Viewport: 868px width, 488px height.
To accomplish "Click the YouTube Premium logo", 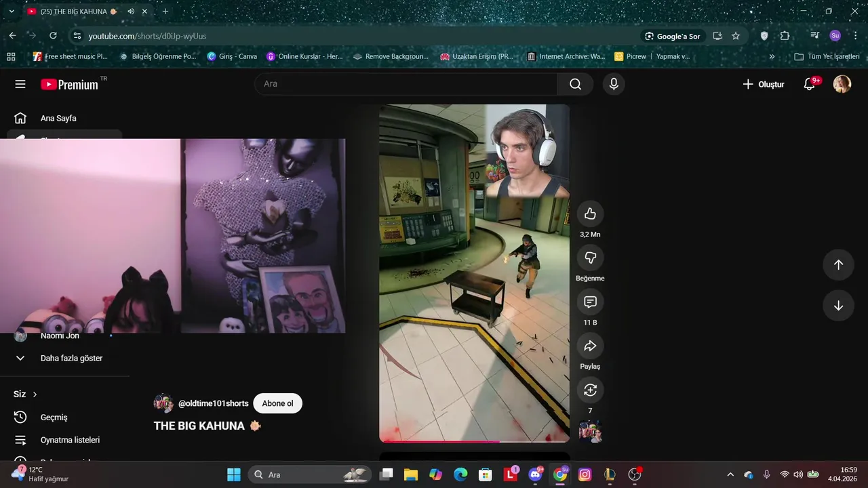I will point(70,84).
